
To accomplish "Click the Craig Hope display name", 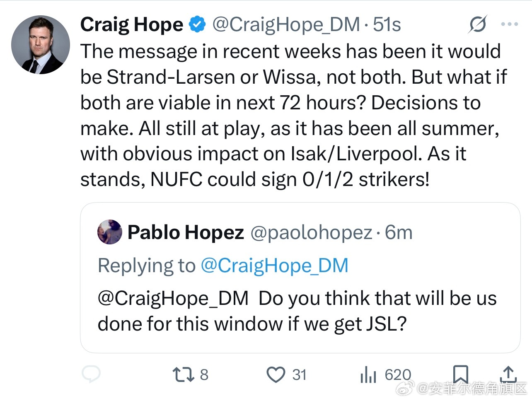I will [132, 25].
